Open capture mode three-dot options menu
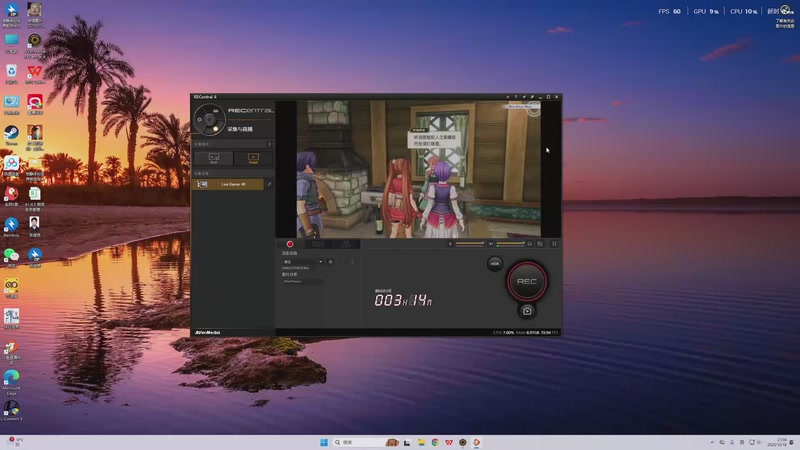The height and width of the screenshot is (450, 800). tap(269, 144)
